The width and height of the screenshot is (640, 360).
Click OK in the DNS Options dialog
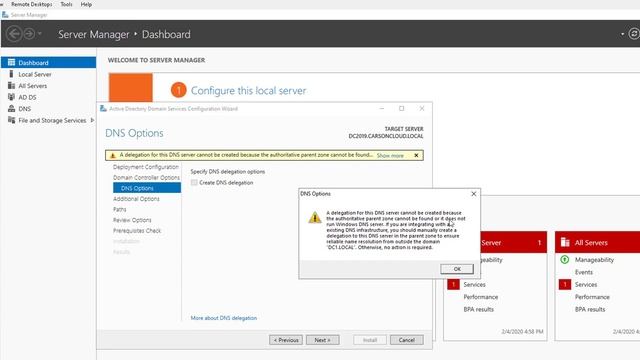[457, 269]
